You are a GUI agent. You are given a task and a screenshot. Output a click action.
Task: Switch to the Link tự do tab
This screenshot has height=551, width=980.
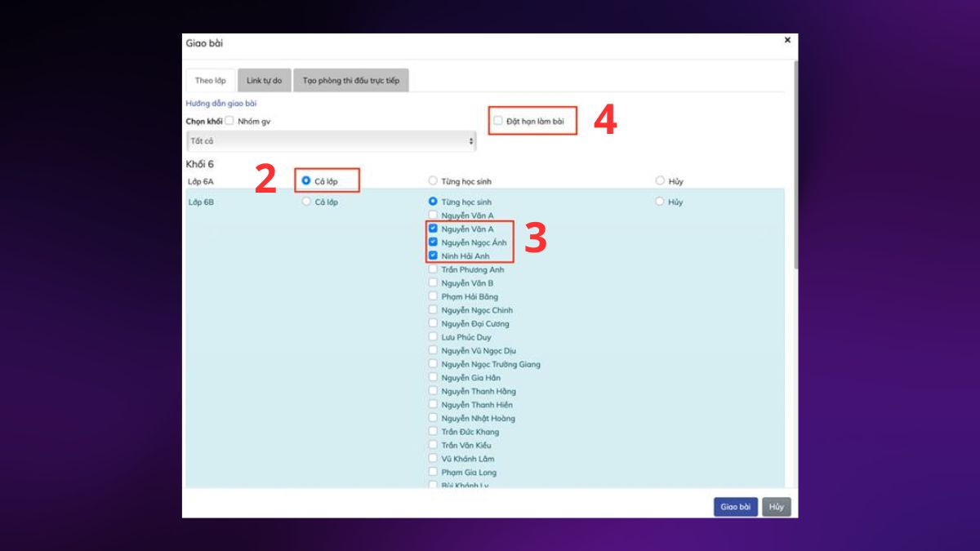pos(264,80)
